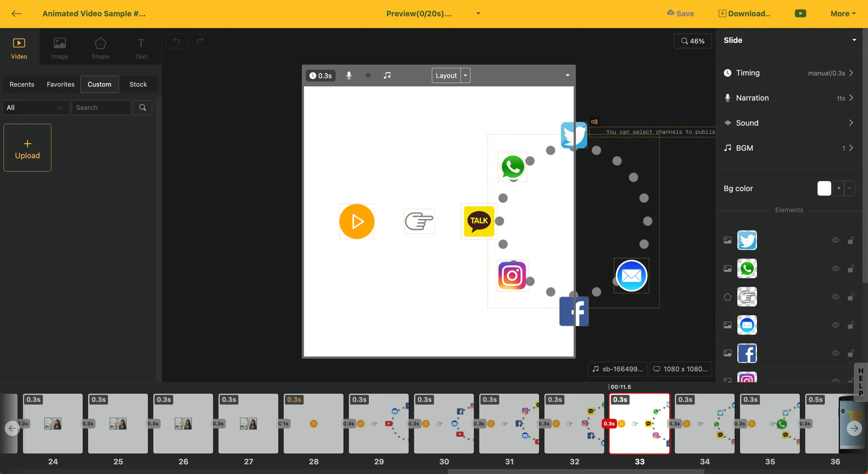
Task: Click the music note icon on canvas toolbar
Action: point(387,75)
